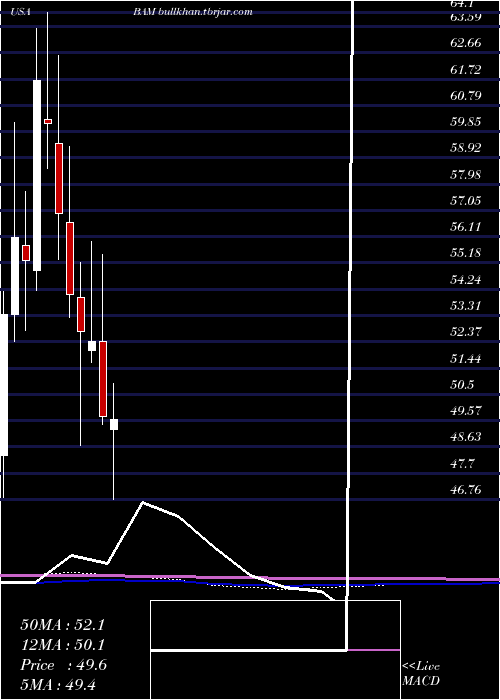
Task: Click the '<<Live MACD' label
Action: [x=421, y=674]
